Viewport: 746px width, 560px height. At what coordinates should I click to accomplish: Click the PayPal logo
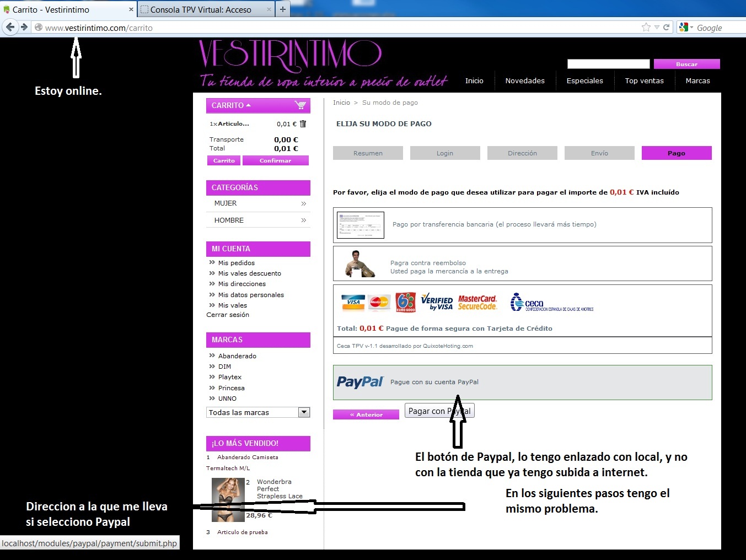tap(360, 382)
